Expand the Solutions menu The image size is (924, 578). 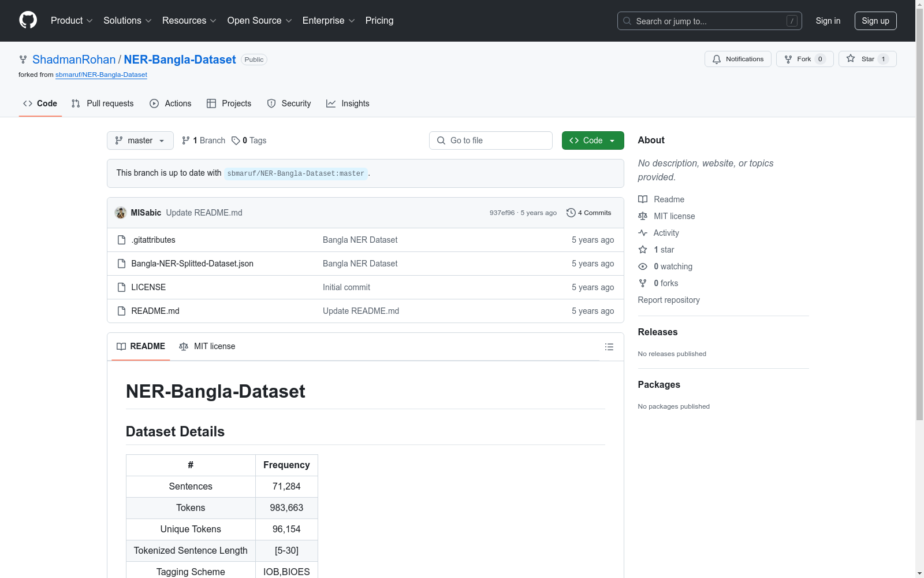tap(128, 21)
